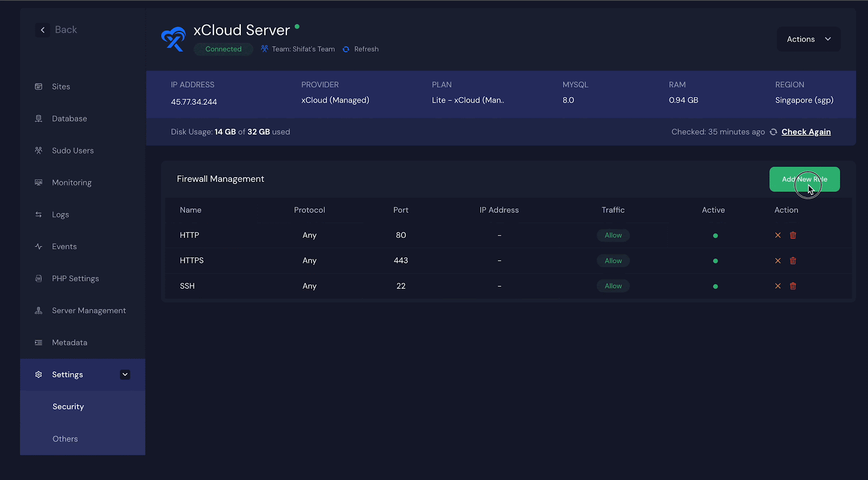Click the Add New Rule button
Image resolution: width=868 pixels, height=480 pixels.
805,179
